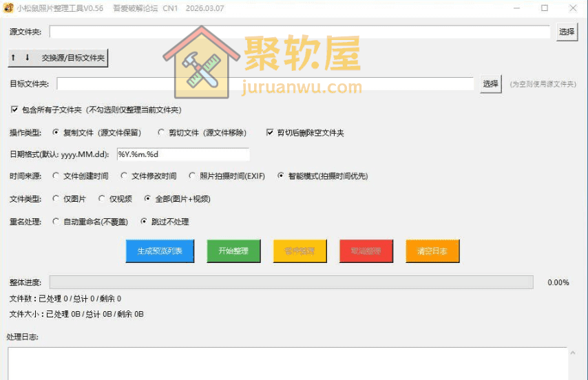
Task: Click the target folder path field
Action: [x=265, y=83]
